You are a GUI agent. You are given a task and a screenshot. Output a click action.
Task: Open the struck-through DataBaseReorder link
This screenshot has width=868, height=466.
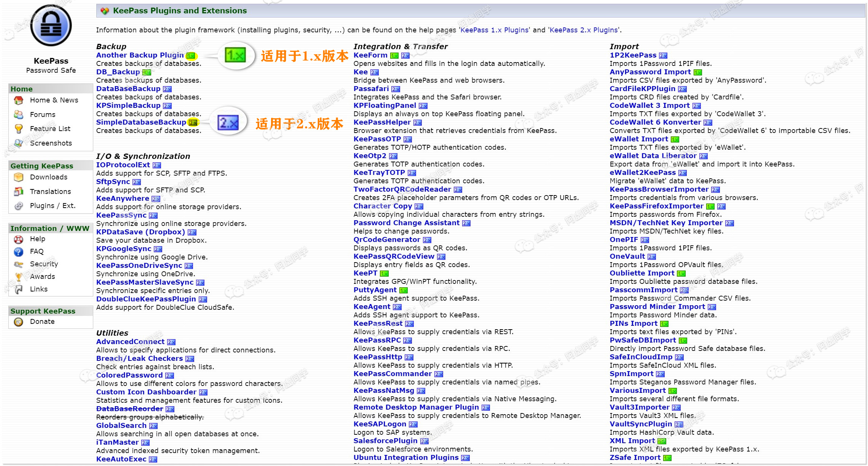coord(129,409)
